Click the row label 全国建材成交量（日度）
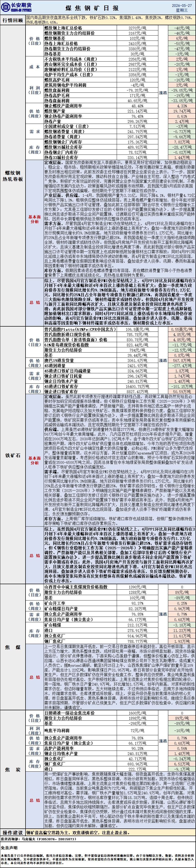Image resolution: width=196 pixels, height=868 pixels. pyautogui.click(x=67, y=126)
